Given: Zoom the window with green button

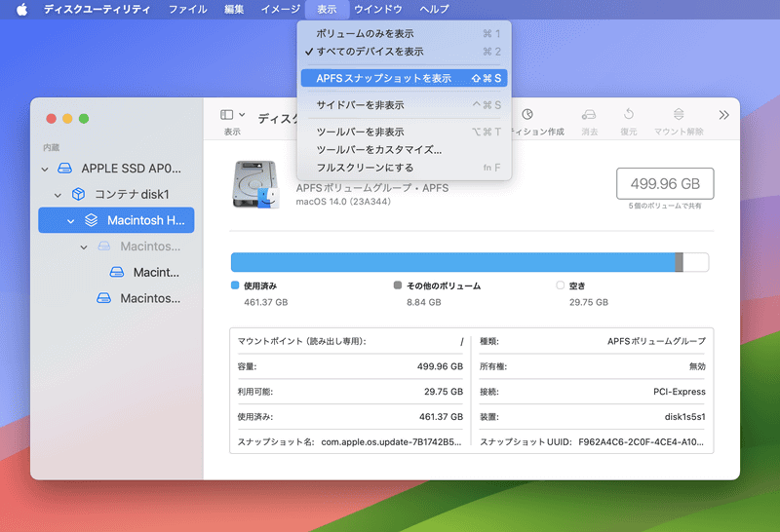Looking at the screenshot, I should pos(84,118).
